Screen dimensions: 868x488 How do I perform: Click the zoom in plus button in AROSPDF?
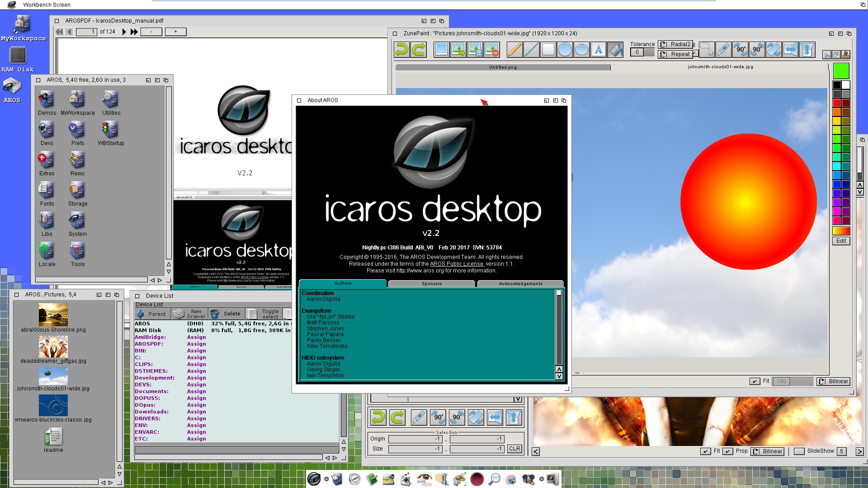click(175, 32)
